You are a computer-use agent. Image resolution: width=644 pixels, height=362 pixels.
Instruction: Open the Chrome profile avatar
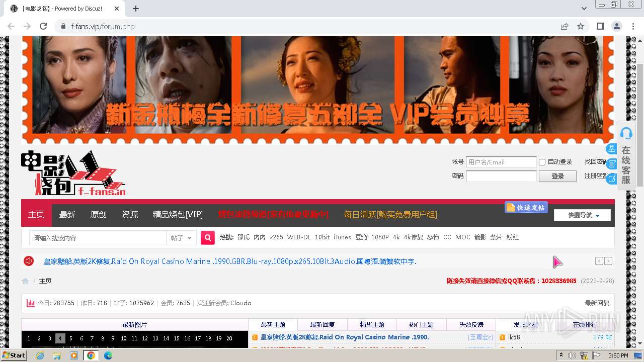coord(616,26)
